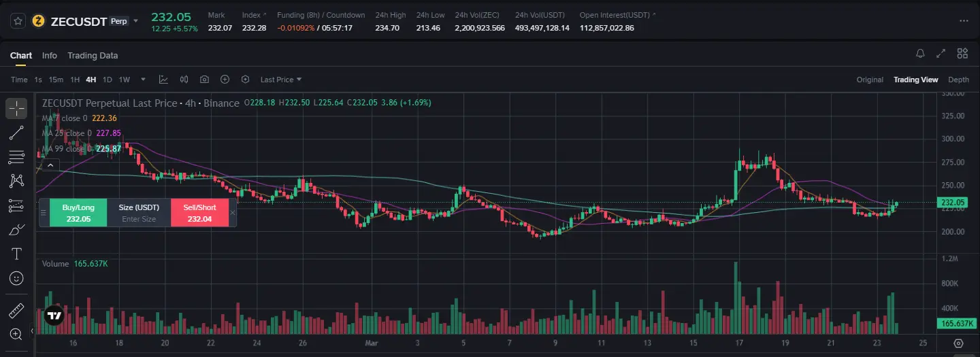Switch to the Chart tab
Viewport: 980px width, 357px height.
[21, 56]
